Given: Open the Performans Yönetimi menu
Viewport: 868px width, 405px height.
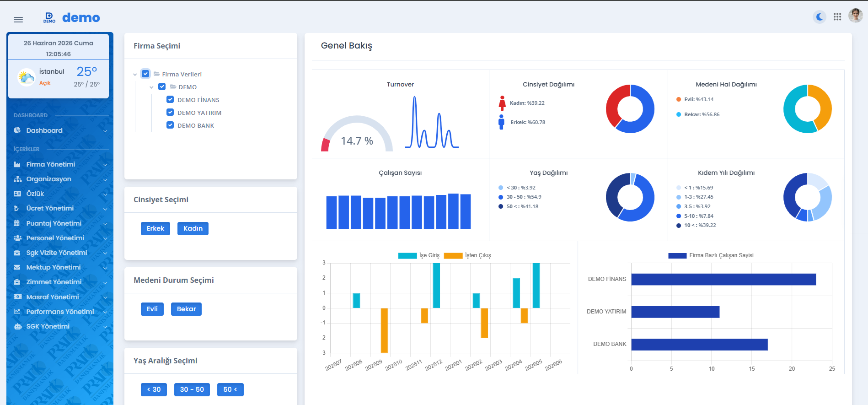Looking at the screenshot, I should (60, 312).
